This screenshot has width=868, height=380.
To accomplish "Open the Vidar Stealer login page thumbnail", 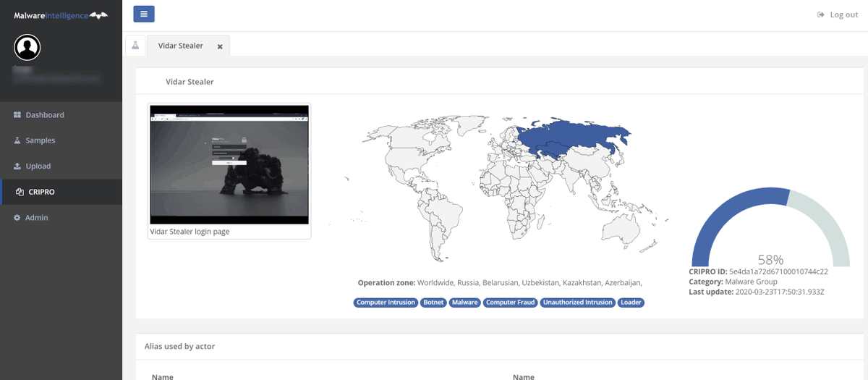I will [229, 164].
